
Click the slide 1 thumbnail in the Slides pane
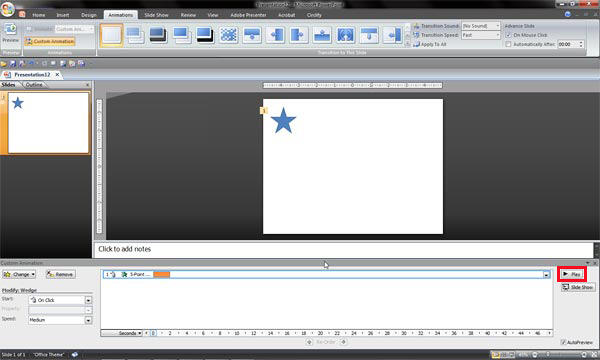[x=48, y=123]
